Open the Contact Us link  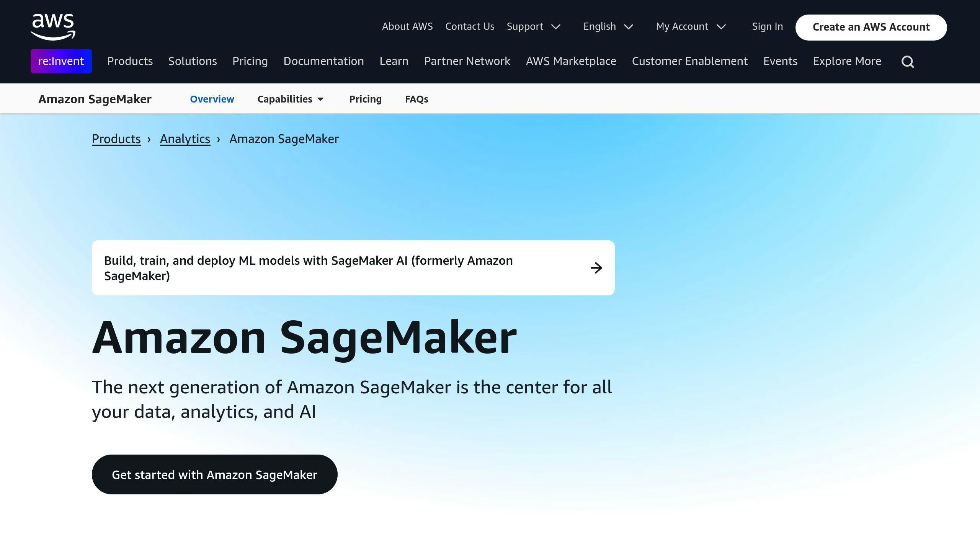[x=470, y=26]
